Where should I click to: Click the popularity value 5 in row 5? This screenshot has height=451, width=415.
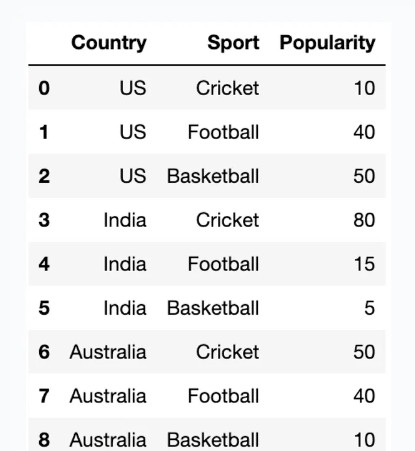pos(370,308)
